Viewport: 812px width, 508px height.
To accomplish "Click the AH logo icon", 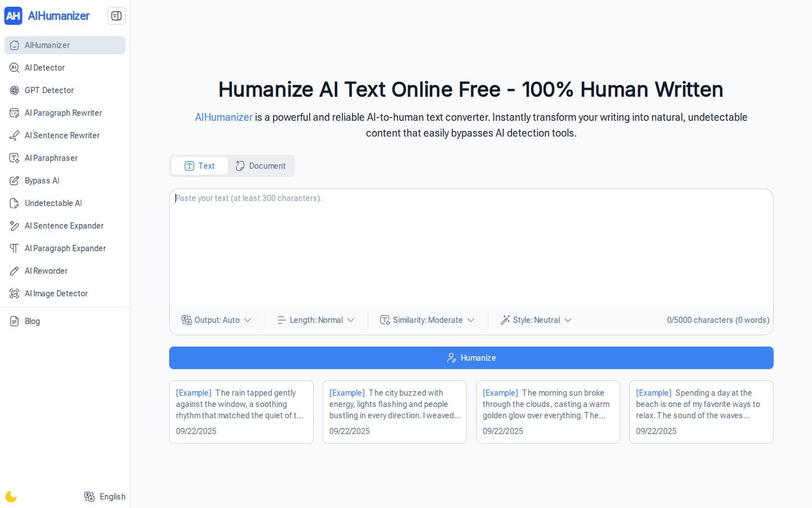I will tap(13, 16).
